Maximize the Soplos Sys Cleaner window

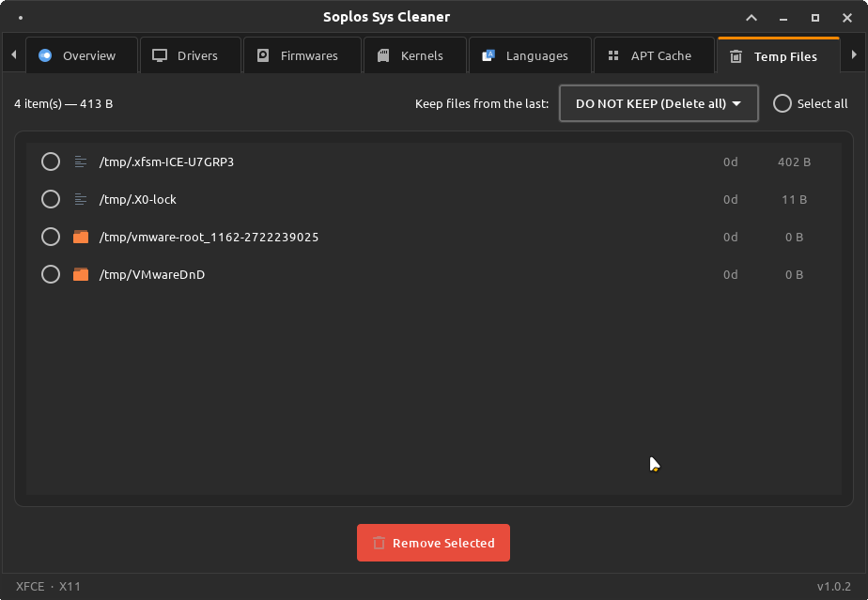[x=814, y=18]
